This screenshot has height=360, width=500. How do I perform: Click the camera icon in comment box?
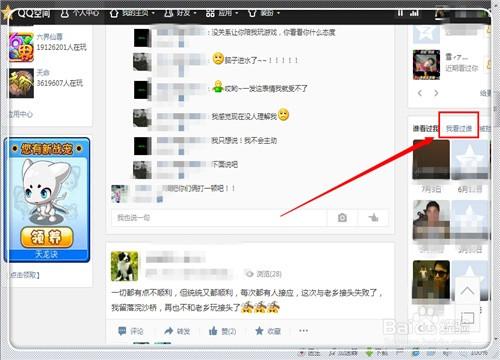coord(342,218)
